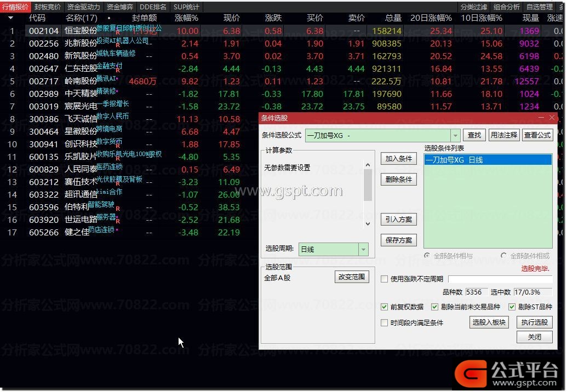Uncheck 剔除当前未交易品种 checkbox

tap(435, 307)
